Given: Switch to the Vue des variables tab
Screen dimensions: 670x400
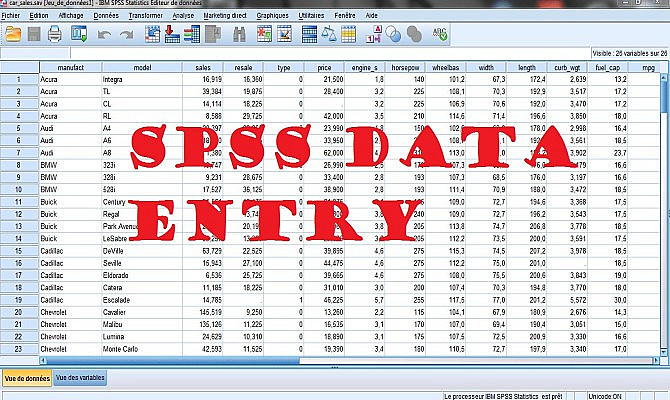Looking at the screenshot, I should 80,378.
